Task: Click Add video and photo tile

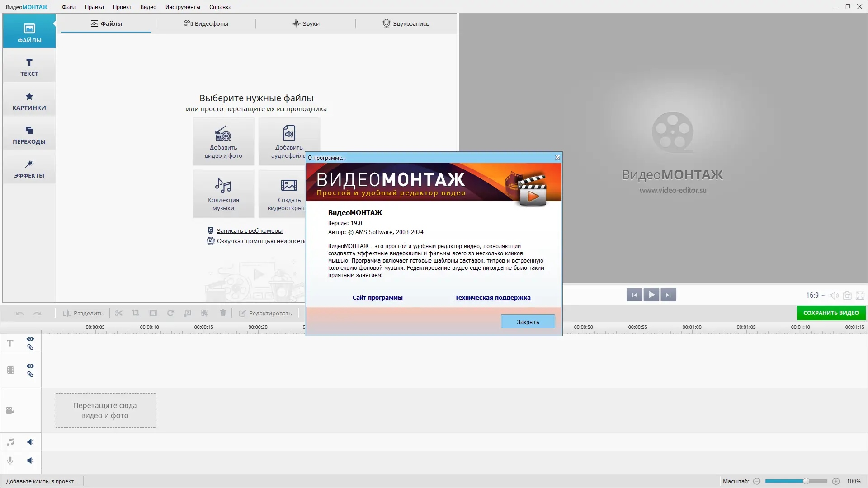Action: (x=223, y=141)
